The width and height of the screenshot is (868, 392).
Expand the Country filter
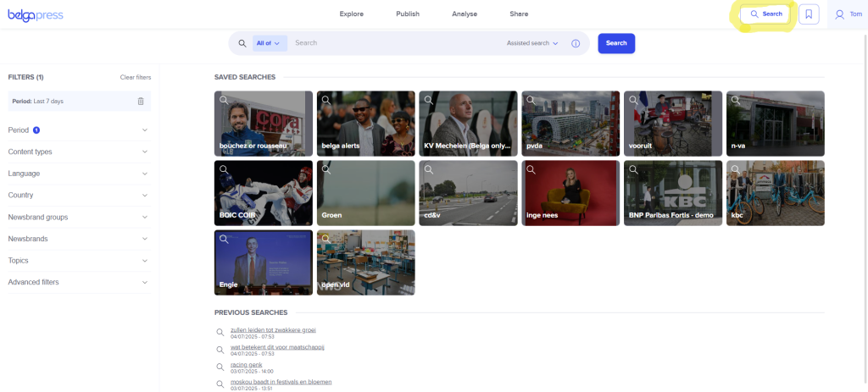coord(79,196)
